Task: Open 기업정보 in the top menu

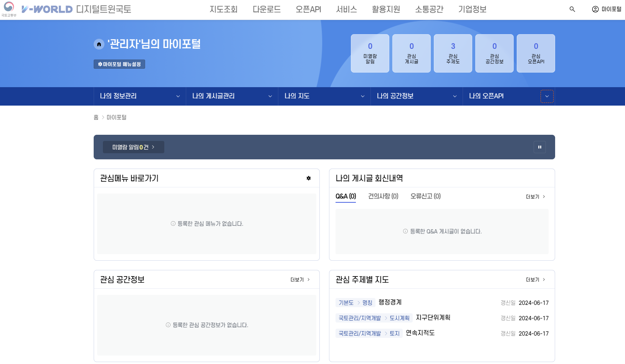Action: 472,9
